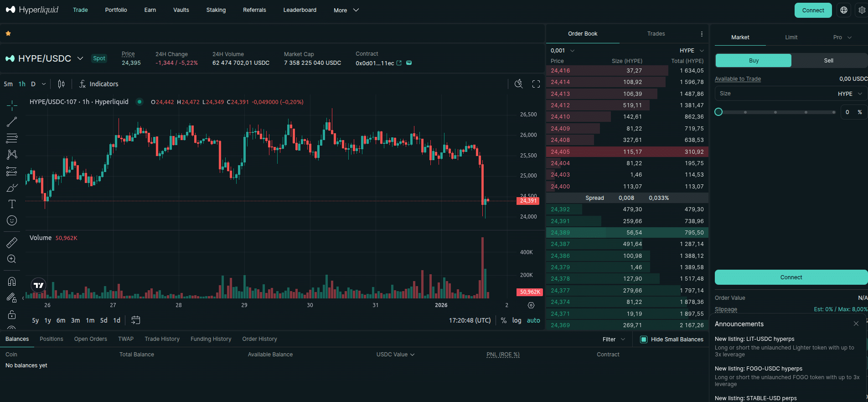868x402 pixels.
Task: Click the Connect button in header
Action: [x=813, y=10]
